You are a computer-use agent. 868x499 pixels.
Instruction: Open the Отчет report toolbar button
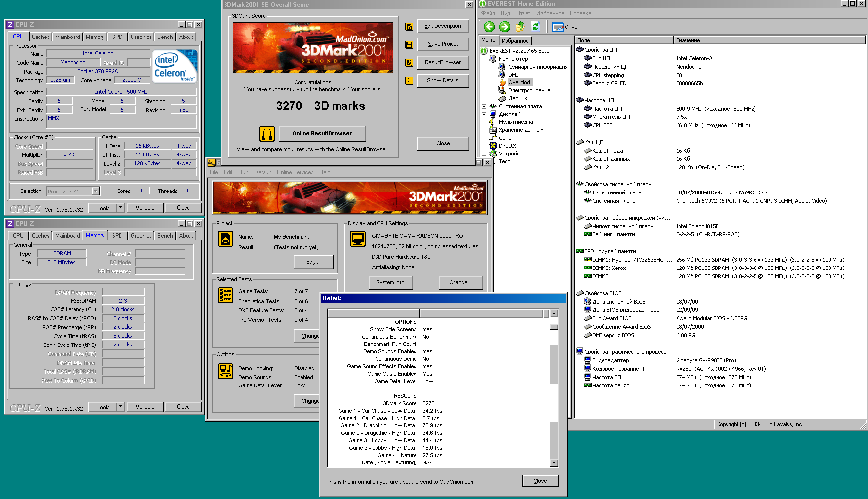point(566,27)
